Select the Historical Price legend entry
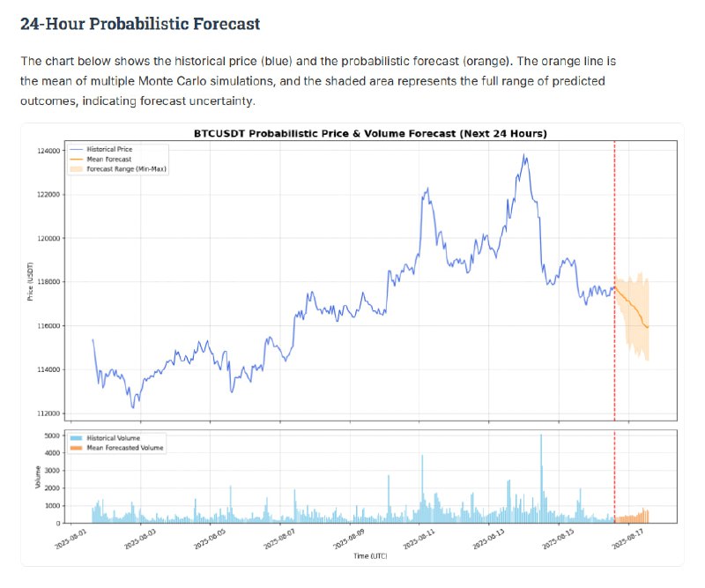 [108, 150]
